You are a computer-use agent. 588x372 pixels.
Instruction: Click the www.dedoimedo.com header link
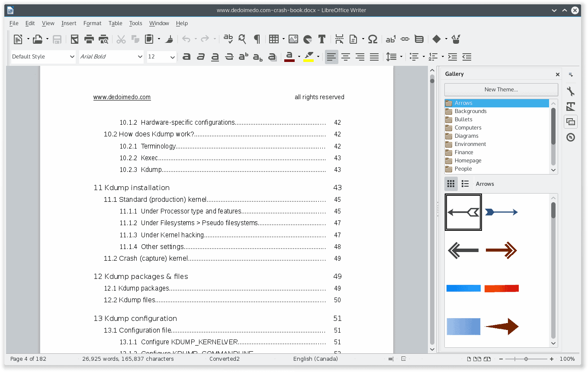coord(122,97)
